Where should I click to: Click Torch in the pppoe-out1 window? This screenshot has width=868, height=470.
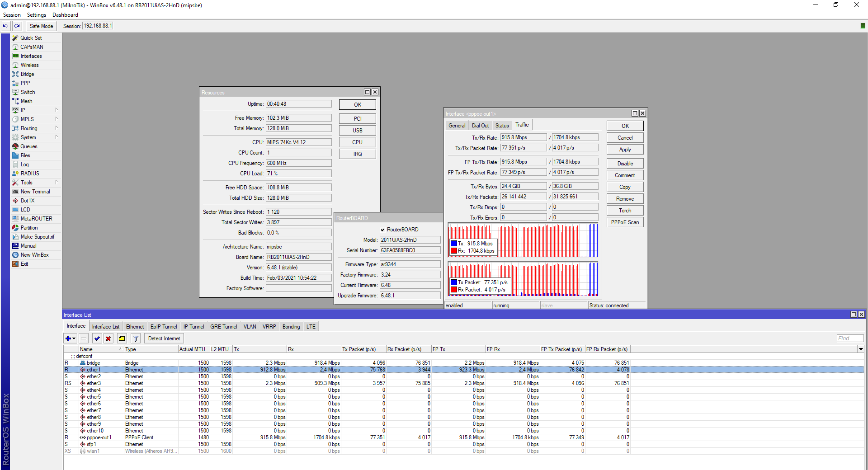pyautogui.click(x=625, y=211)
